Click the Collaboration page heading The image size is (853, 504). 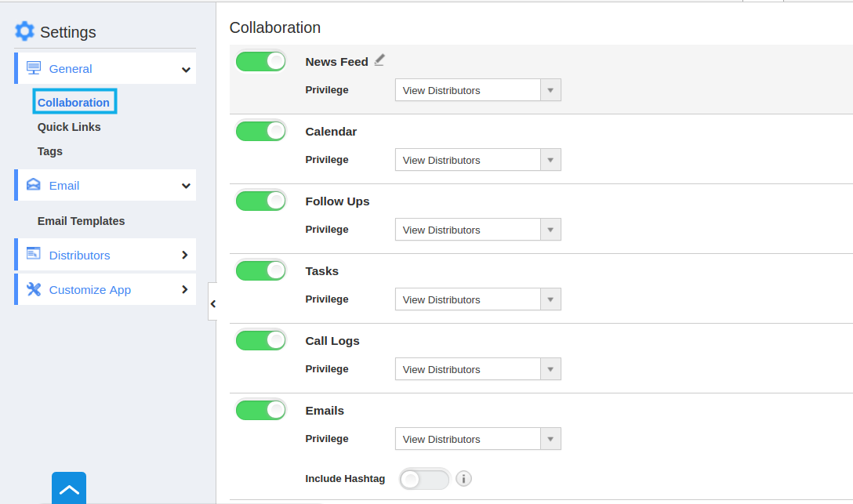click(x=274, y=27)
